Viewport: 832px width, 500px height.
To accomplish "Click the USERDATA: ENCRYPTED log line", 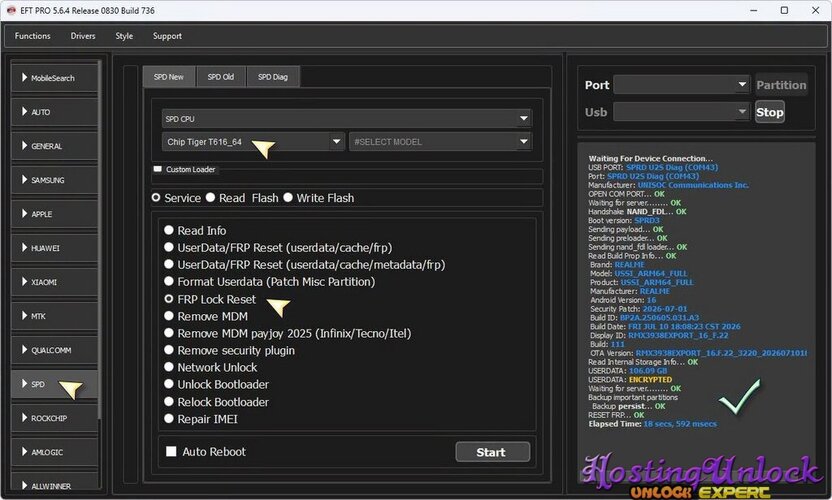I will 630,380.
